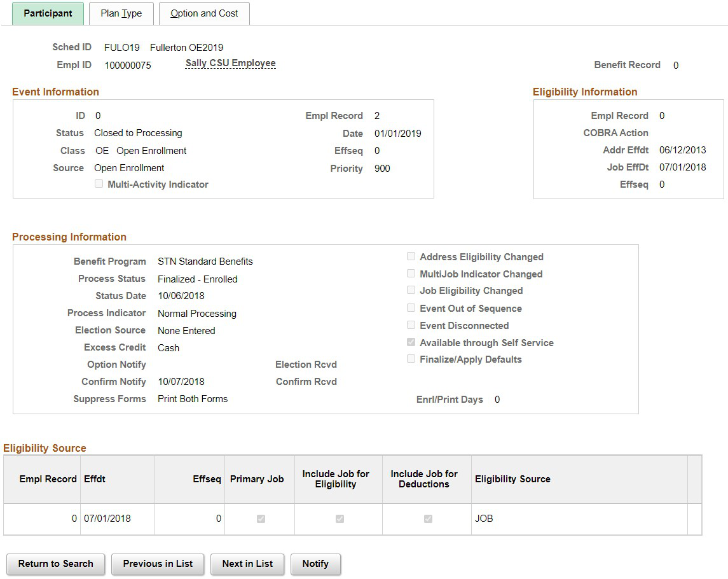Screen dimensions: 728x579
Task: Open Sally CSU Employee link
Action: (x=230, y=63)
